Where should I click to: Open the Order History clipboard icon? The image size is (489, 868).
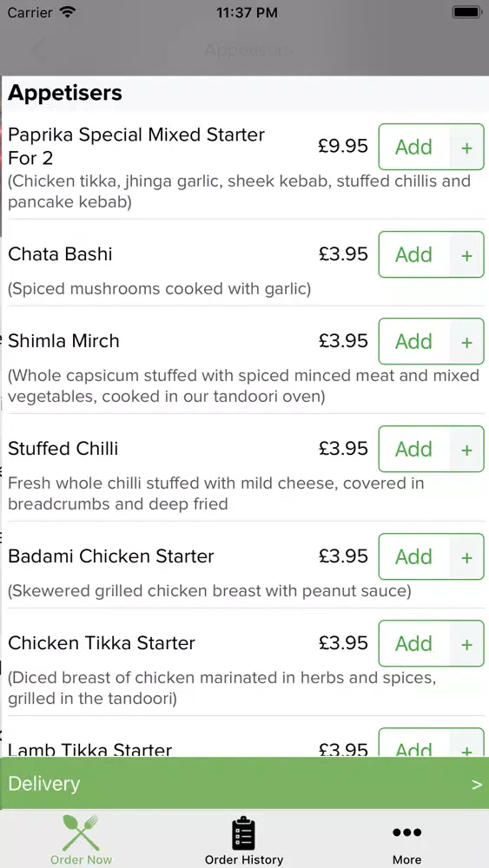[x=244, y=833]
